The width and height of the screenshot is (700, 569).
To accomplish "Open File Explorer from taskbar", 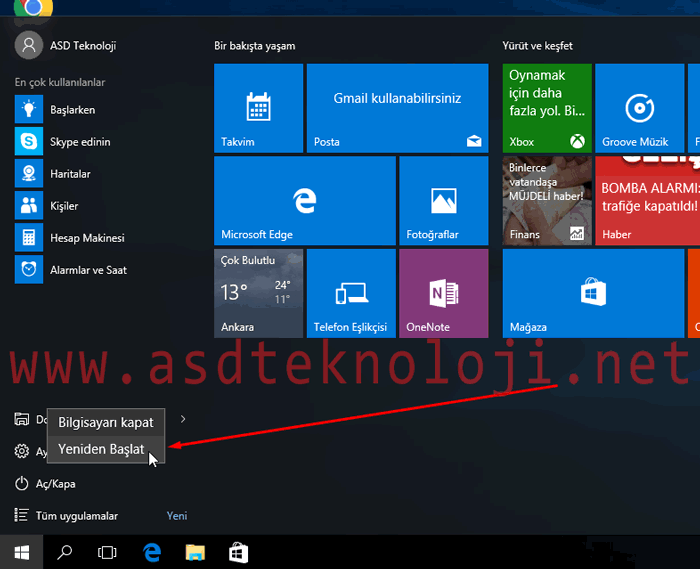I will (195, 552).
